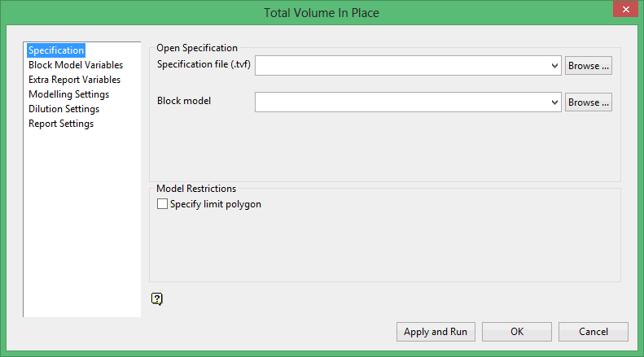
Task: Click the yellow help question mark icon
Action: [x=157, y=298]
